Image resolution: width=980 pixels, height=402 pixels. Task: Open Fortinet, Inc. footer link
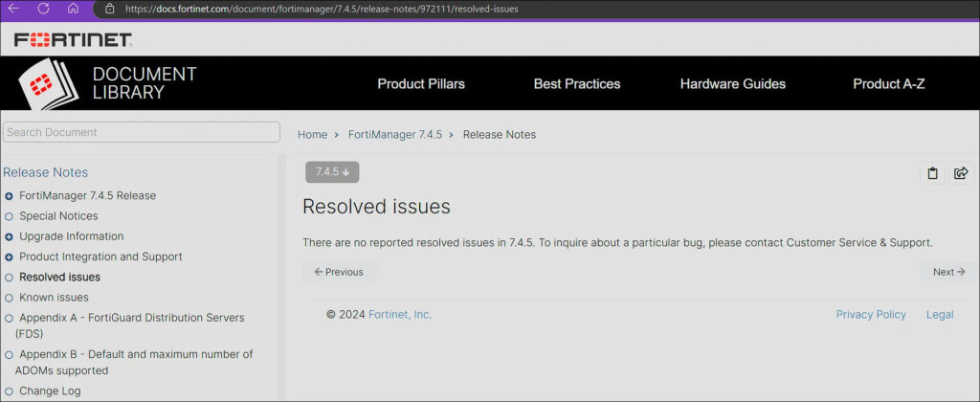point(400,315)
